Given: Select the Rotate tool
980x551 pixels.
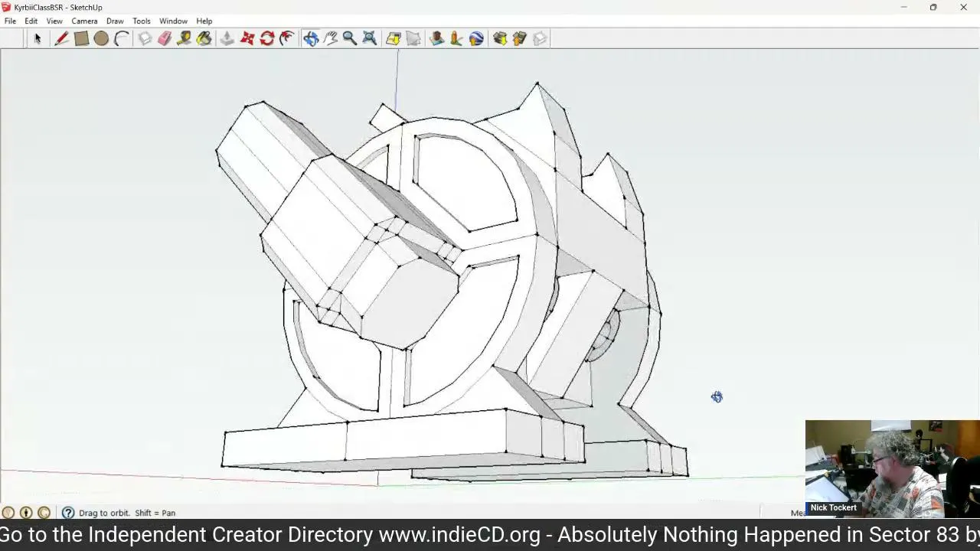Looking at the screenshot, I should [x=267, y=38].
